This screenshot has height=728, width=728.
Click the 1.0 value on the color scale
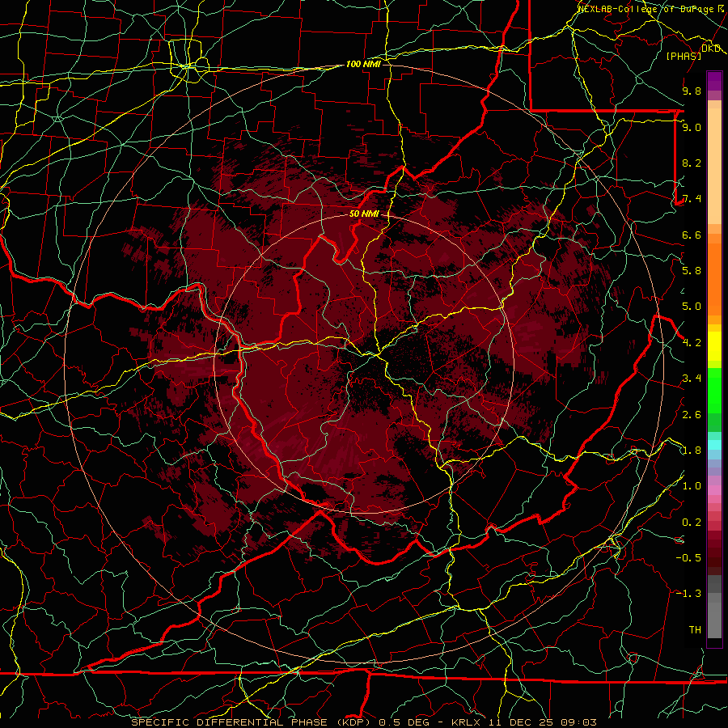point(692,486)
